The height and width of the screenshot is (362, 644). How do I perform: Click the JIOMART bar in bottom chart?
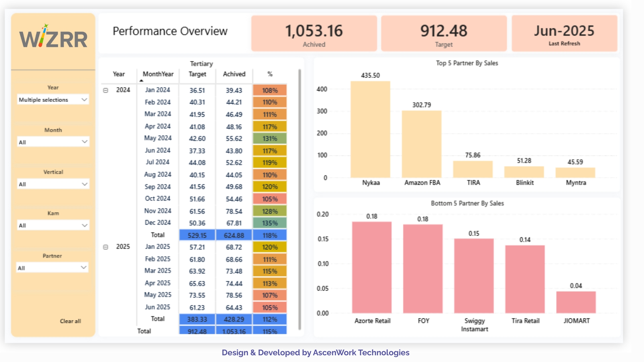click(x=576, y=302)
